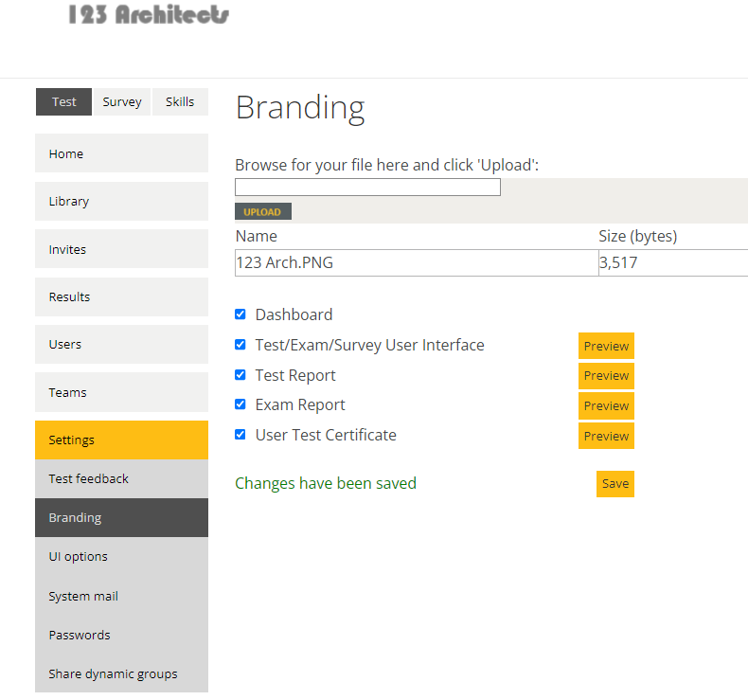Image resolution: width=748 pixels, height=700 pixels.
Task: Click the Upload button
Action: pos(263,211)
